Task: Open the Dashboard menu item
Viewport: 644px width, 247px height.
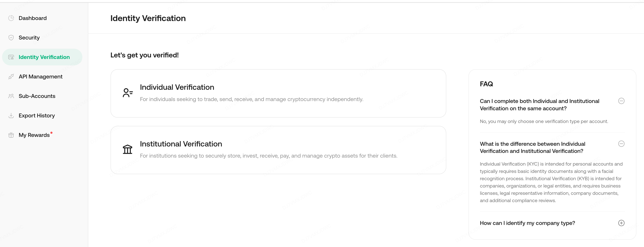Action: pos(32,18)
